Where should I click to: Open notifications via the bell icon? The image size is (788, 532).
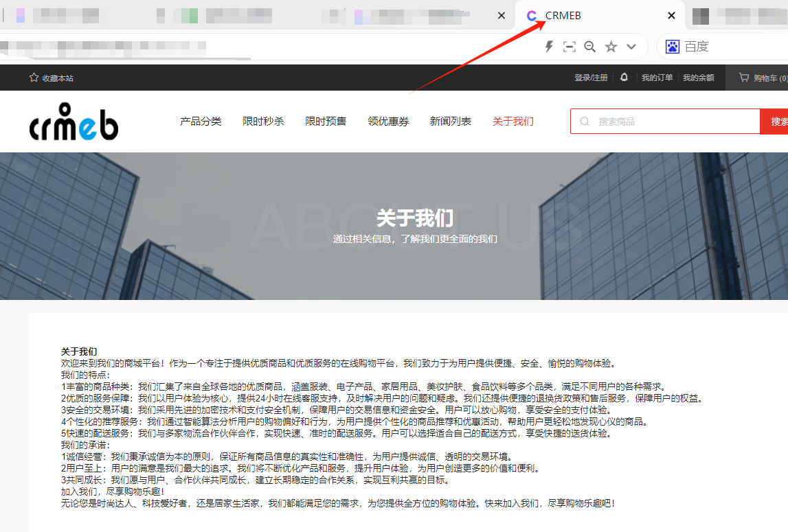click(624, 78)
